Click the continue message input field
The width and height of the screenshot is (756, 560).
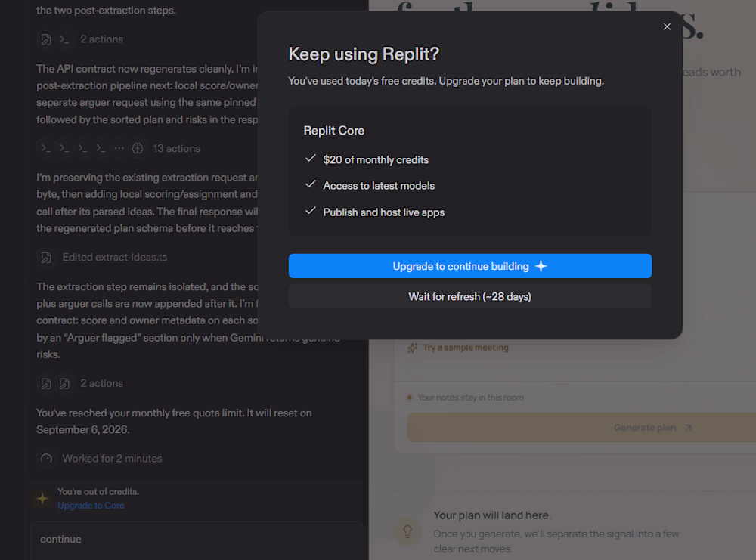click(197, 540)
